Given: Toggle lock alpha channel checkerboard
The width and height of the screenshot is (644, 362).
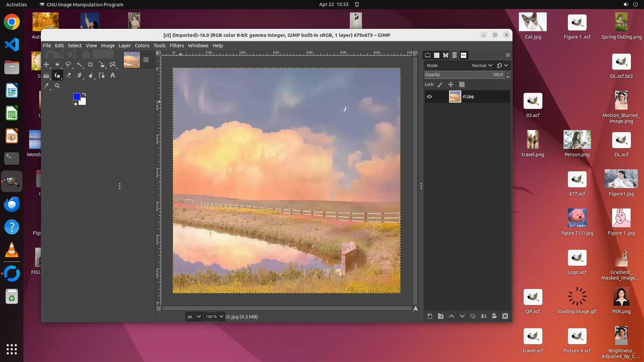Looking at the screenshot, I should (462, 84).
